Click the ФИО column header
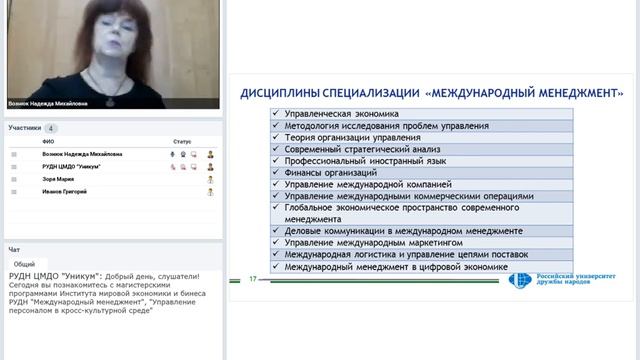The height and width of the screenshot is (360, 640). (x=48, y=142)
